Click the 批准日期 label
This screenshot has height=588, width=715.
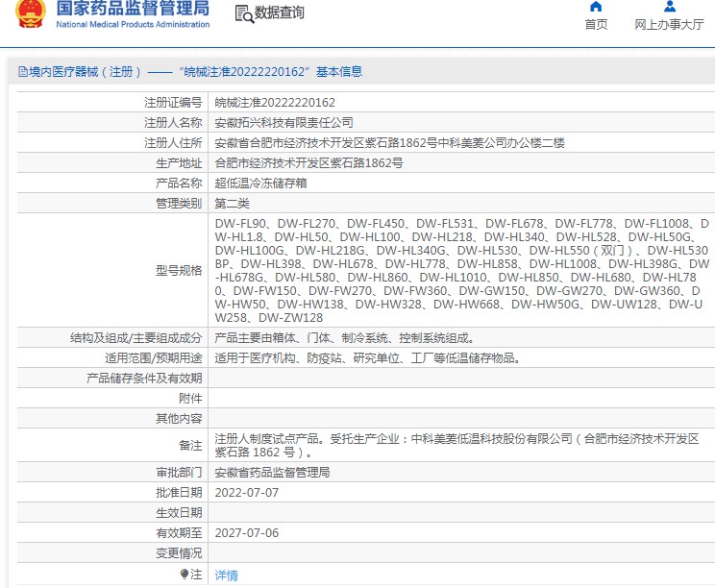click(179, 492)
